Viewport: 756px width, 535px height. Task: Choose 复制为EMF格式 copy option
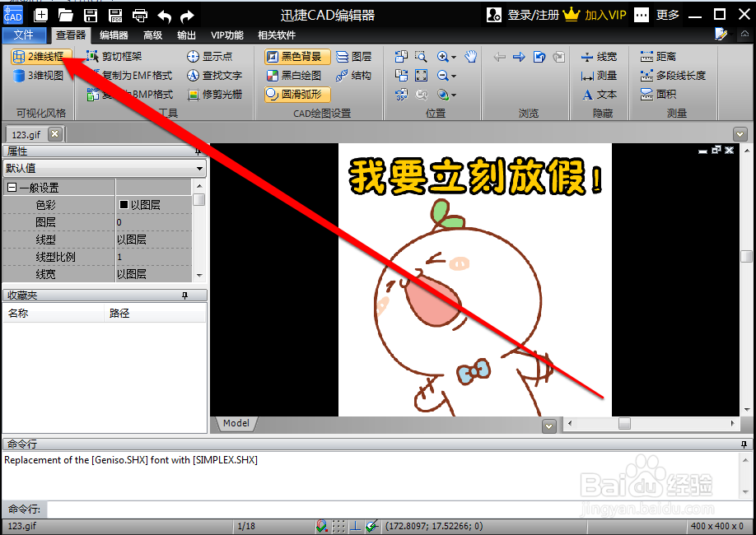tap(130, 75)
